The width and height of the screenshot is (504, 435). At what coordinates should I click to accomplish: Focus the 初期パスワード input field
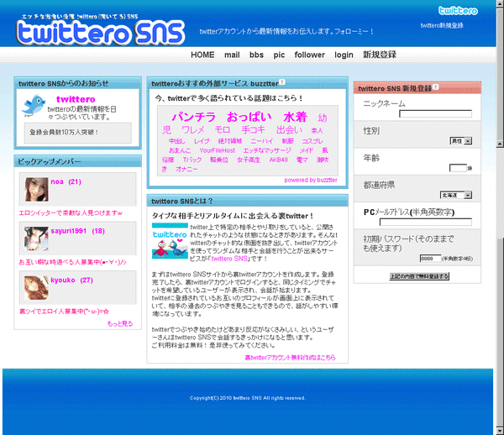click(430, 259)
